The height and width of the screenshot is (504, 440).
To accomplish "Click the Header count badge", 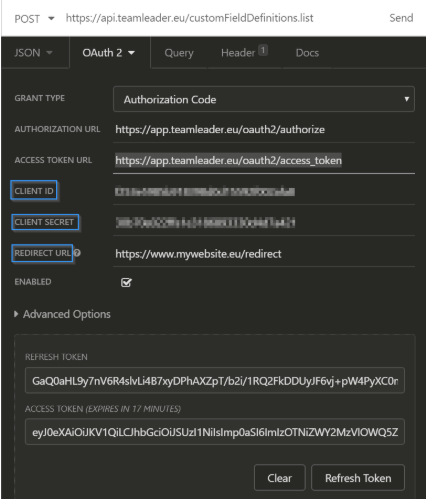I will [263, 50].
